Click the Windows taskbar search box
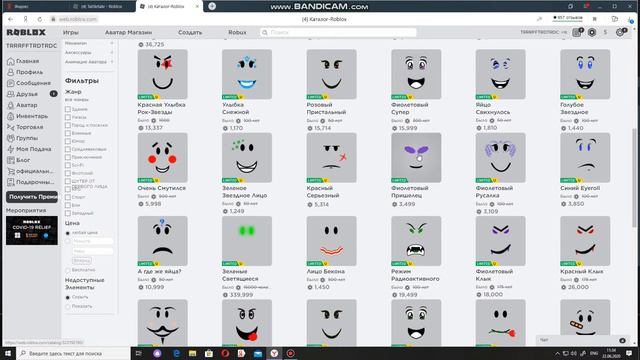The width and height of the screenshot is (640, 360). tap(73, 353)
